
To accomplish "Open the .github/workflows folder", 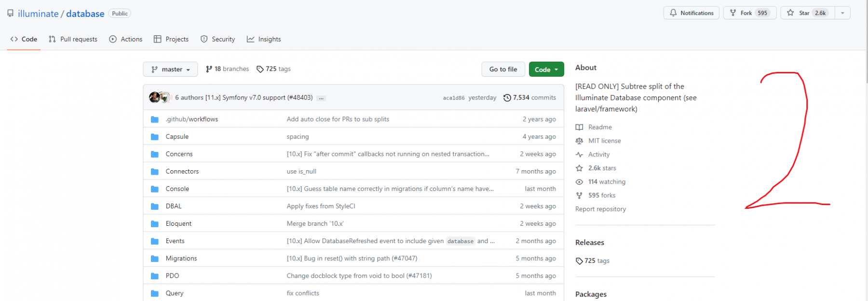I will [x=192, y=119].
